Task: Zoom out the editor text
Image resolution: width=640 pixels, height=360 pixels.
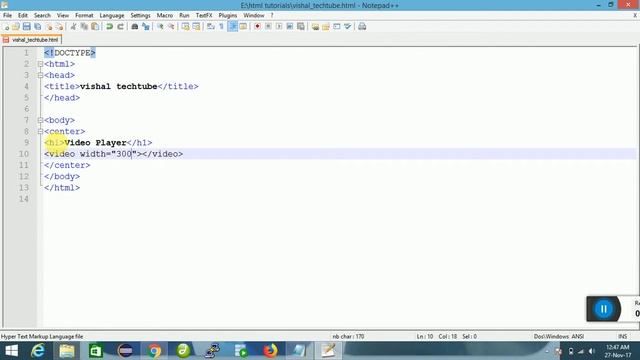Action: point(171,27)
